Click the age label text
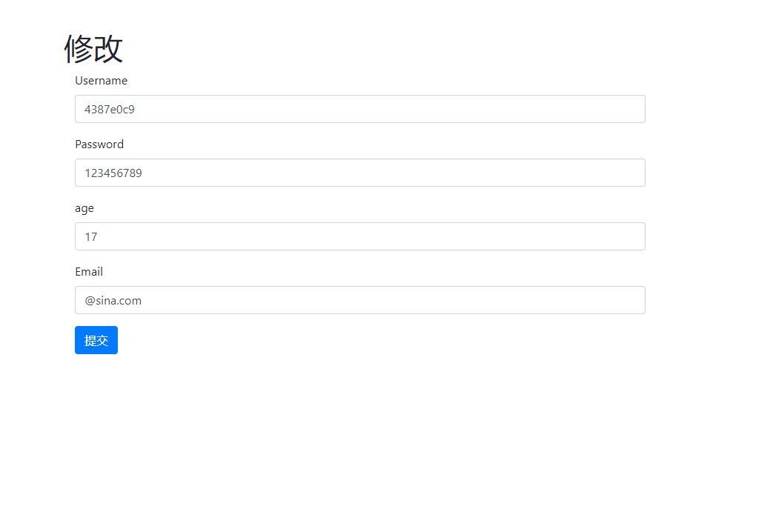The height and width of the screenshot is (532, 776). point(84,209)
